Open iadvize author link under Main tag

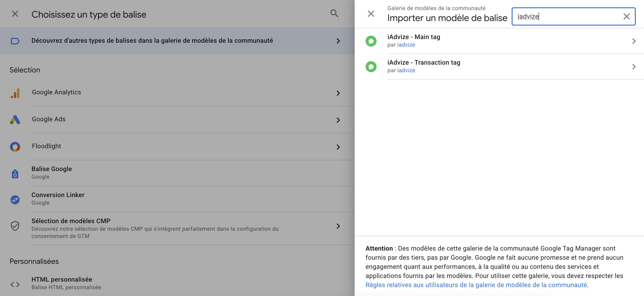click(406, 45)
